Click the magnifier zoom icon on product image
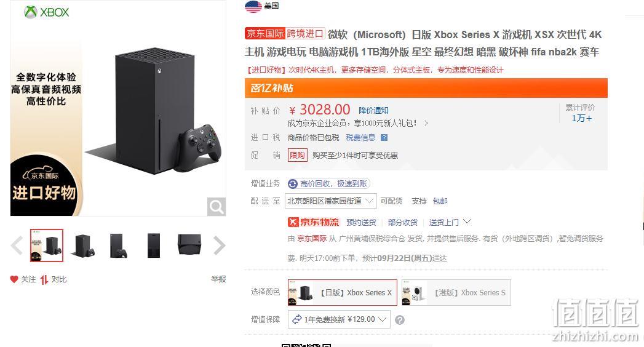The width and height of the screenshot is (644, 347). [x=216, y=207]
